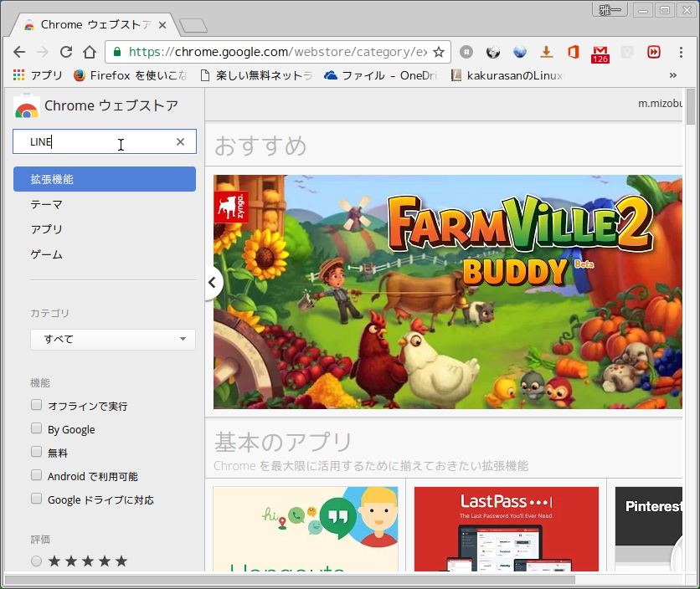The image size is (700, 589).
Task: Enable the オフラインで実行 checkbox
Action: coord(37,405)
